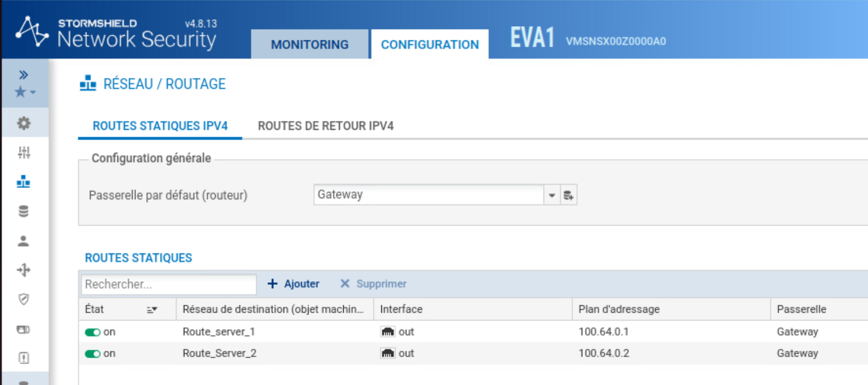Toggle the Route_Server_2 on switch

coord(93,354)
